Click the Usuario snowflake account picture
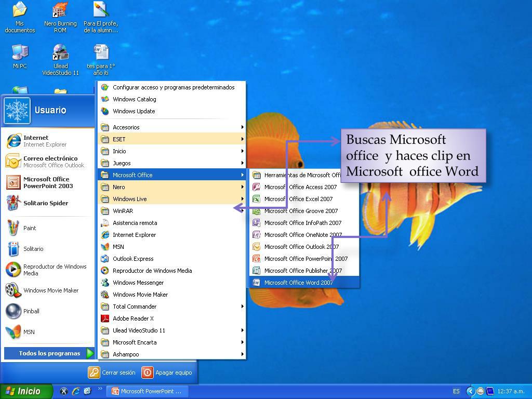 [x=17, y=111]
